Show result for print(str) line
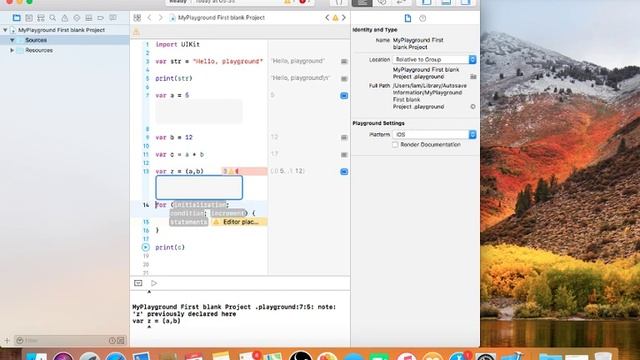 tap(344, 78)
